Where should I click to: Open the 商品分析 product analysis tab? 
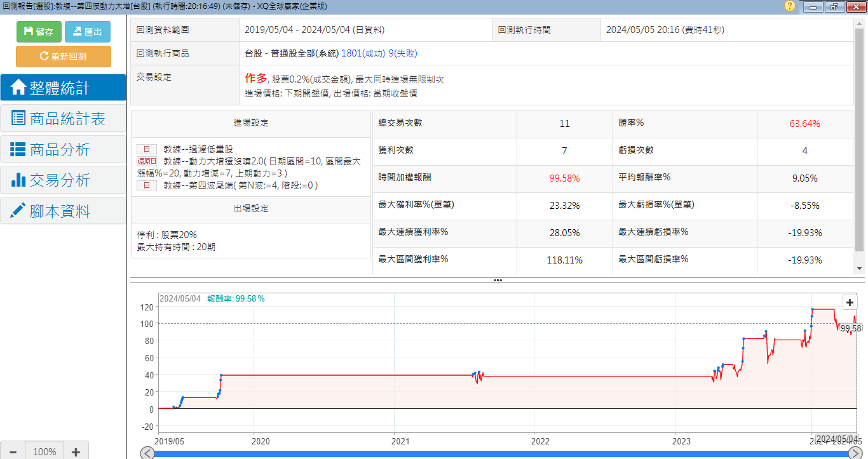tap(63, 150)
